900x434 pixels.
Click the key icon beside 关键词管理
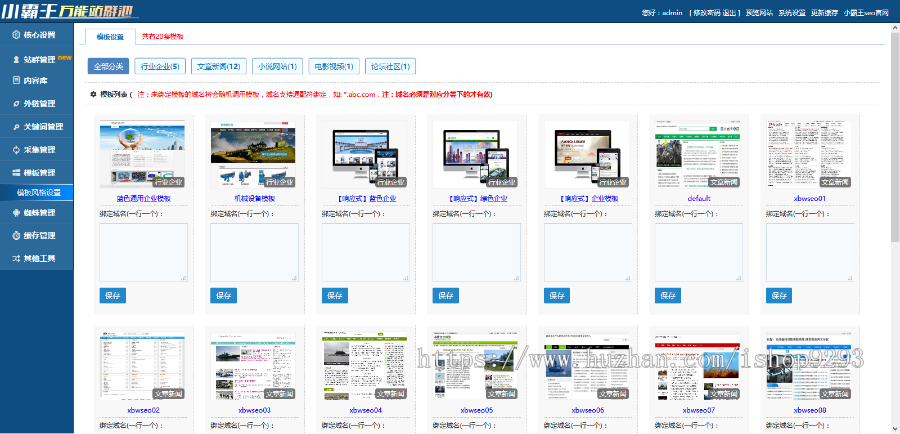[15, 127]
